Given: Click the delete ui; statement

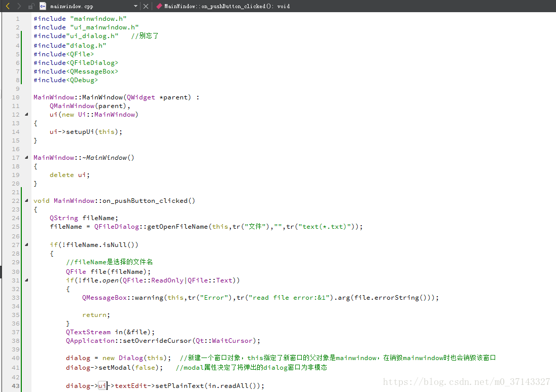Looking at the screenshot, I should [69, 175].
